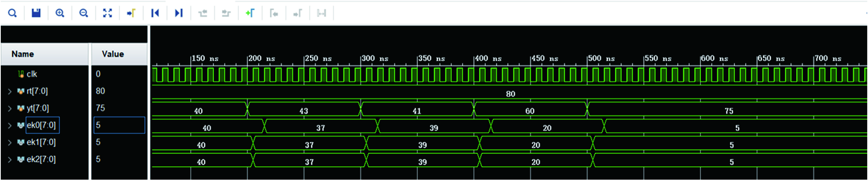This screenshot has height=180, width=868.
Task: Jump to the end time
Action: click(178, 13)
